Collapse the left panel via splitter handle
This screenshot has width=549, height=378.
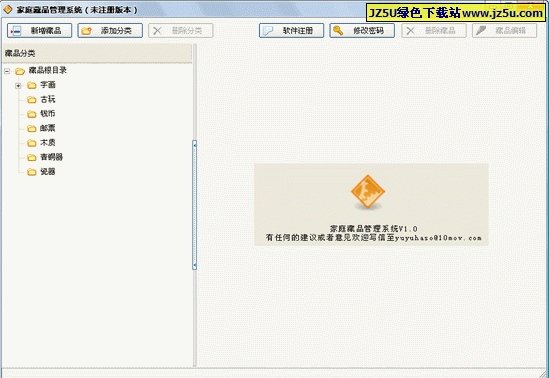(195, 205)
